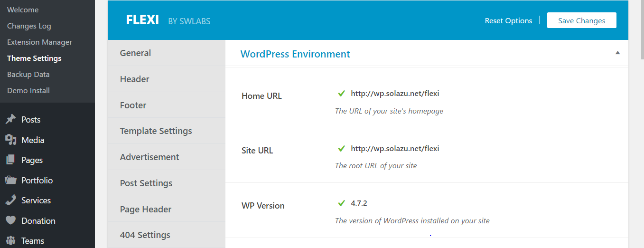This screenshot has height=248, width=644.
Task: Click the Home URL value http://wp.solazu.net/flexi
Action: (x=395, y=94)
